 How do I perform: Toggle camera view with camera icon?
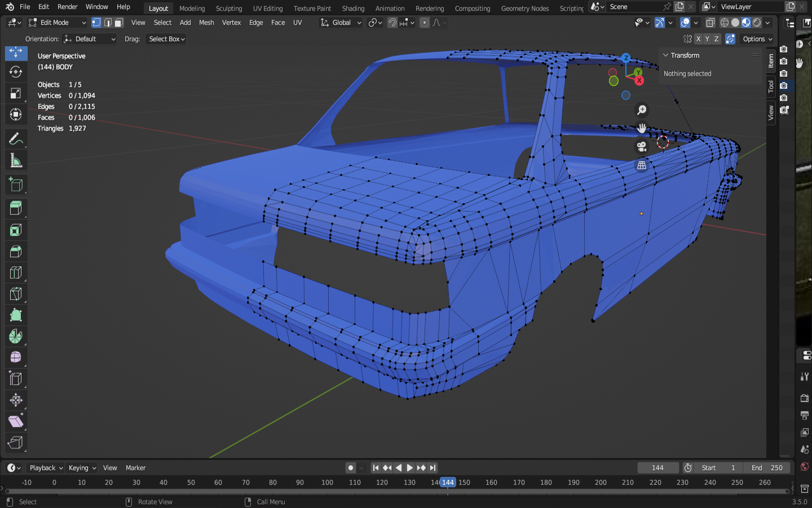point(642,147)
